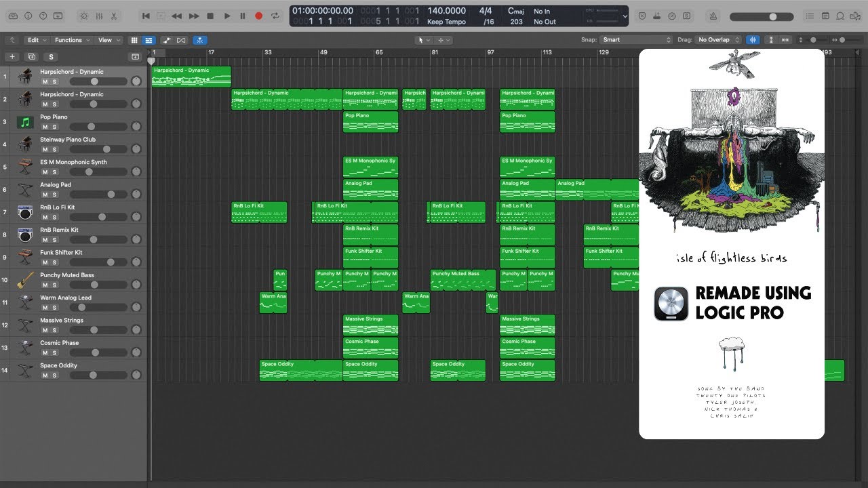The height and width of the screenshot is (488, 868).
Task: Show automation with the automation button
Action: click(167, 40)
